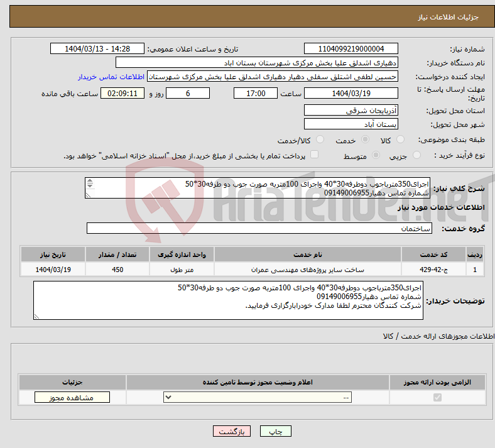The height and width of the screenshot is (448, 495).
Task: Click the تعداد / مقدار column header
Action: click(117, 254)
